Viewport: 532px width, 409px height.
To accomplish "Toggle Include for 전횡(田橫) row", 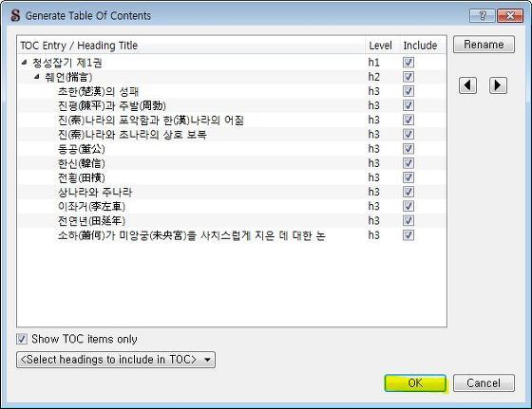I will 408,177.
